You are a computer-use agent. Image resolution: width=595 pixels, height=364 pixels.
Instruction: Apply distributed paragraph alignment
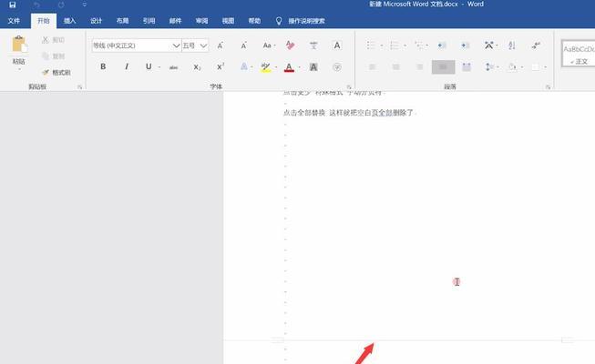pos(467,67)
